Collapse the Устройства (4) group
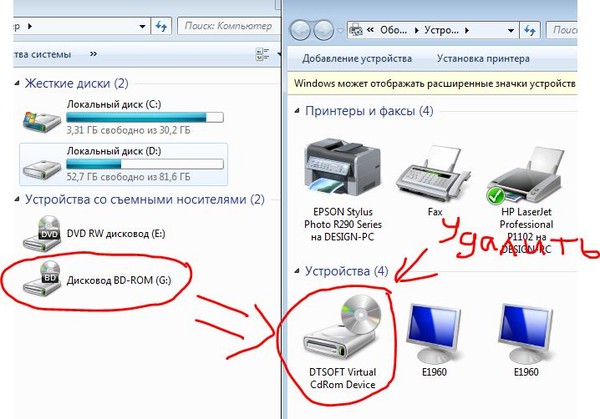600x419 pixels. [x=297, y=271]
